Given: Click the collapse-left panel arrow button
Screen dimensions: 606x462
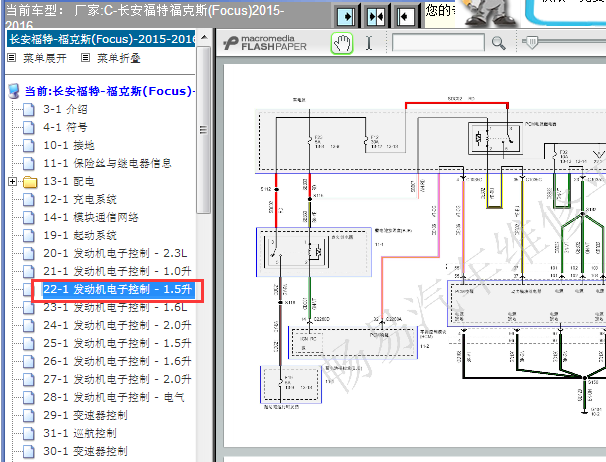Looking at the screenshot, I should (x=405, y=16).
